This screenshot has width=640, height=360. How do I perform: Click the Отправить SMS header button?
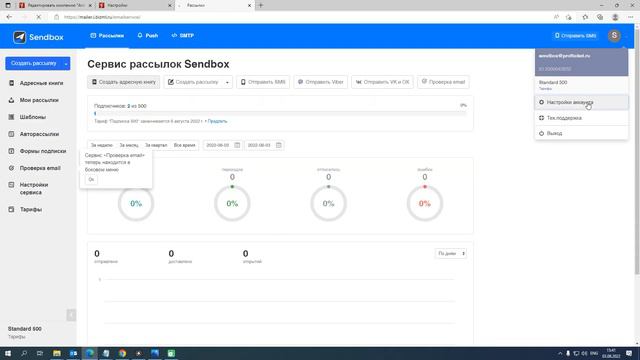pyautogui.click(x=576, y=36)
